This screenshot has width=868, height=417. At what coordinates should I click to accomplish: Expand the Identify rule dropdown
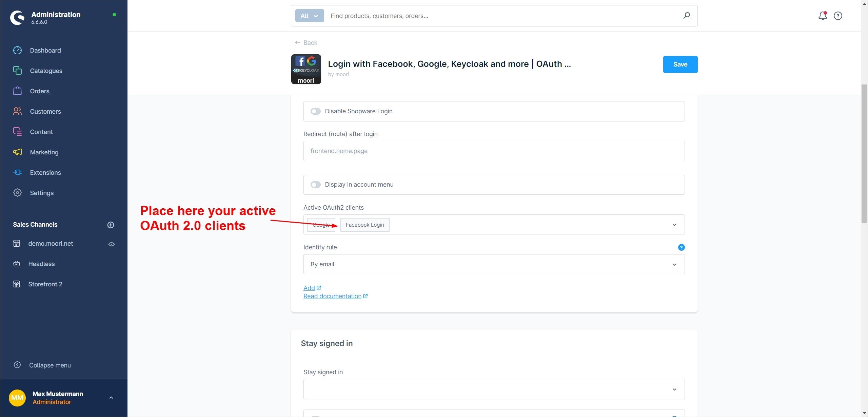tap(674, 264)
